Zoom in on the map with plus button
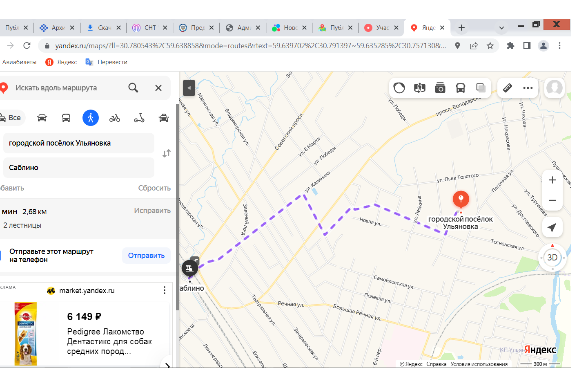 (x=552, y=180)
